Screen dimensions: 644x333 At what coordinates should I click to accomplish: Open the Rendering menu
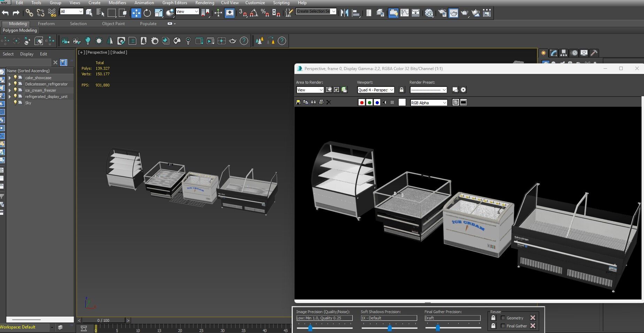(x=205, y=3)
